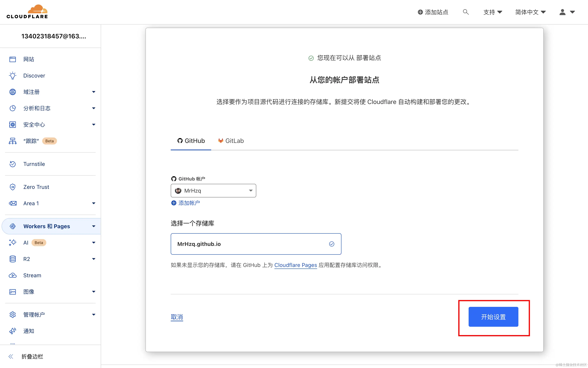
Task: Click the R2 database icon
Action: point(13,259)
